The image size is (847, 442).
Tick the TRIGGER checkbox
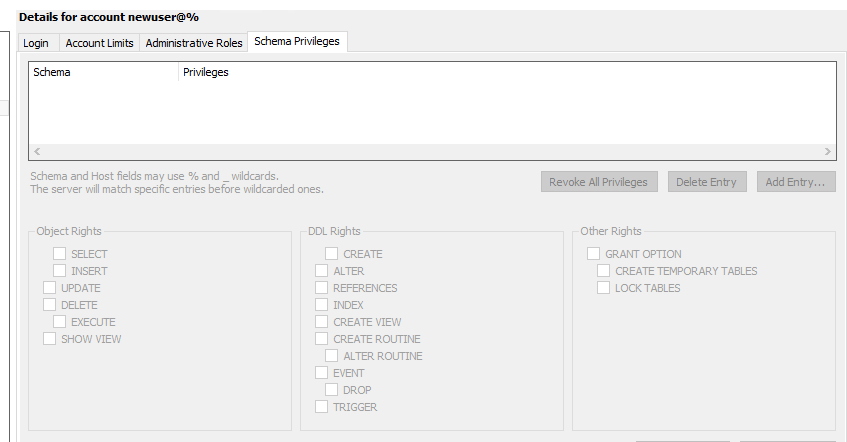point(321,406)
